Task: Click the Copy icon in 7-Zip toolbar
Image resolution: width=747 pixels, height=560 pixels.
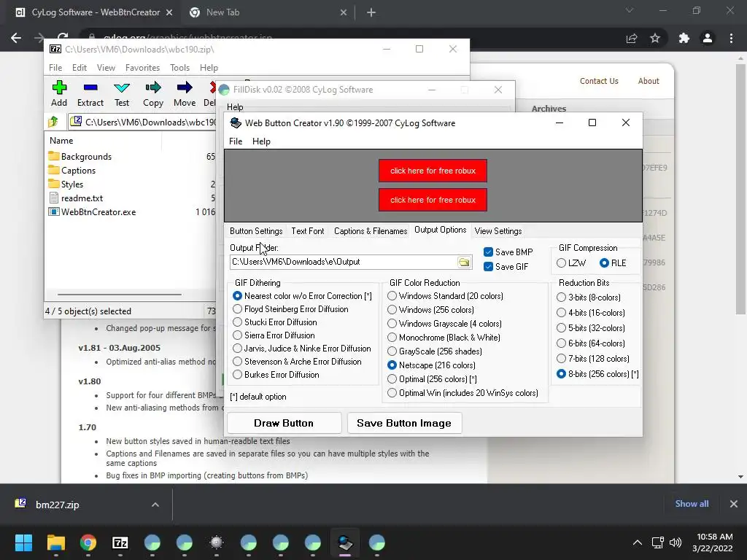Action: (153, 87)
